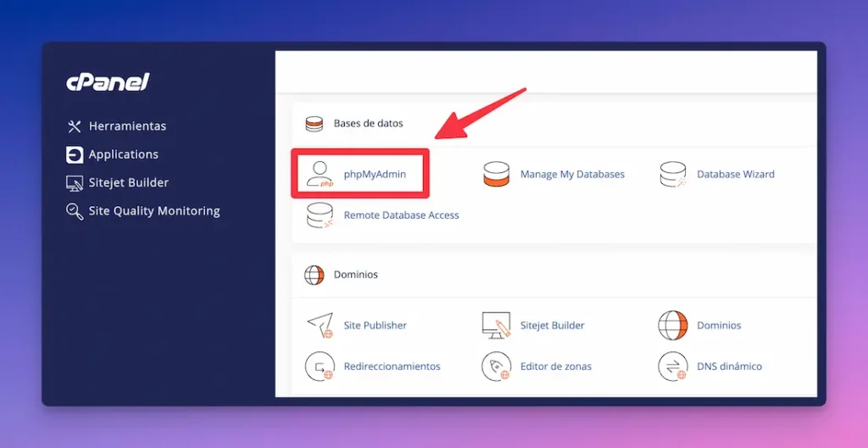The width and height of the screenshot is (868, 448).
Task: Open the Database Wizard link
Action: [x=736, y=174]
